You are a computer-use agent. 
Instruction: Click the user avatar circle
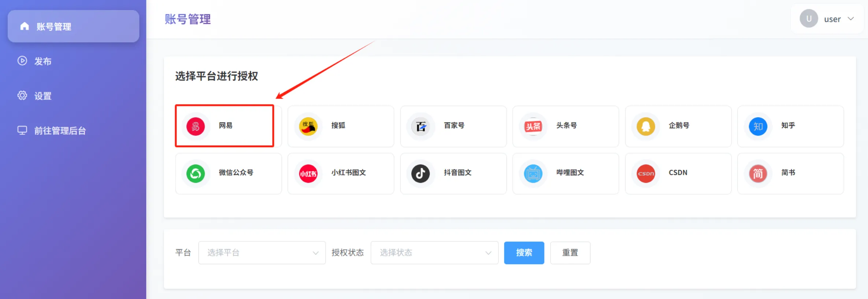click(x=809, y=19)
